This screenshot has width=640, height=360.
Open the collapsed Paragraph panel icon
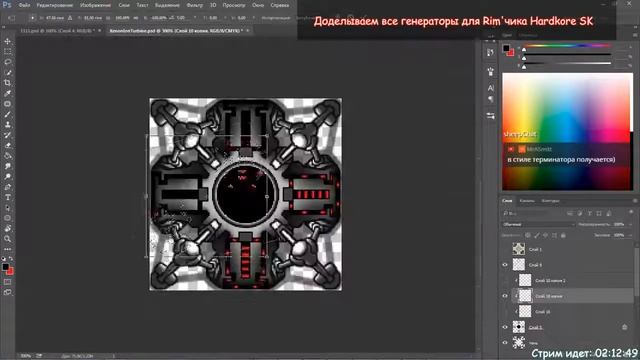tap(491, 99)
